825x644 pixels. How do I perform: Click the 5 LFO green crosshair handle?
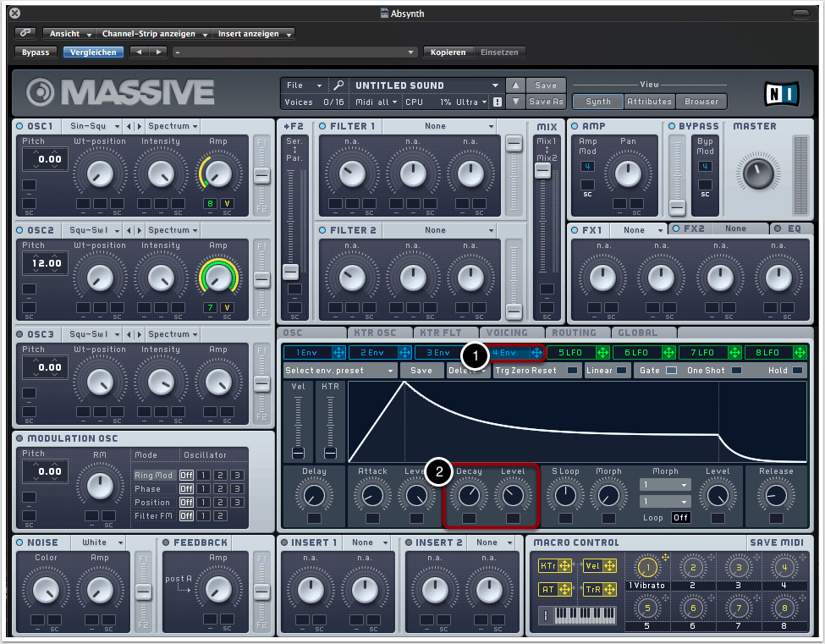602,352
